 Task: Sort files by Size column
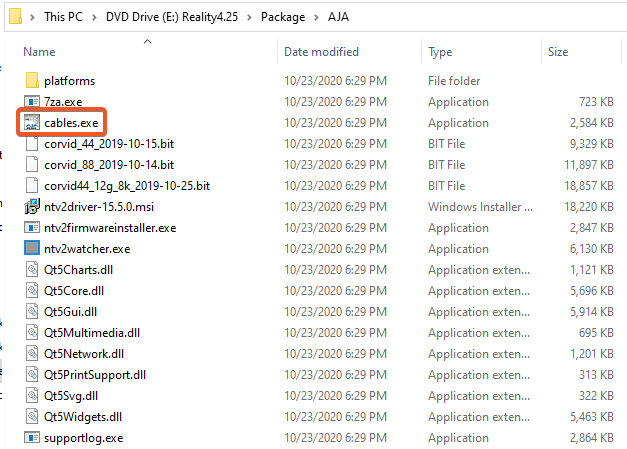(560, 51)
